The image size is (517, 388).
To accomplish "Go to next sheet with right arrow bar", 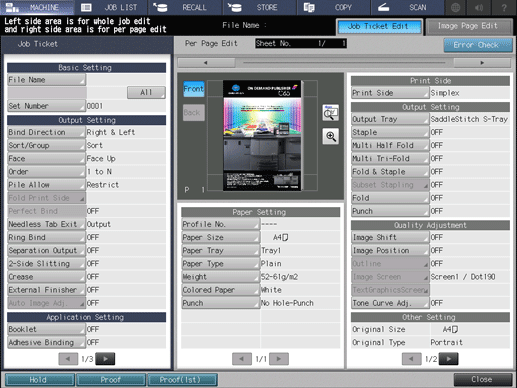I will [x=482, y=63].
